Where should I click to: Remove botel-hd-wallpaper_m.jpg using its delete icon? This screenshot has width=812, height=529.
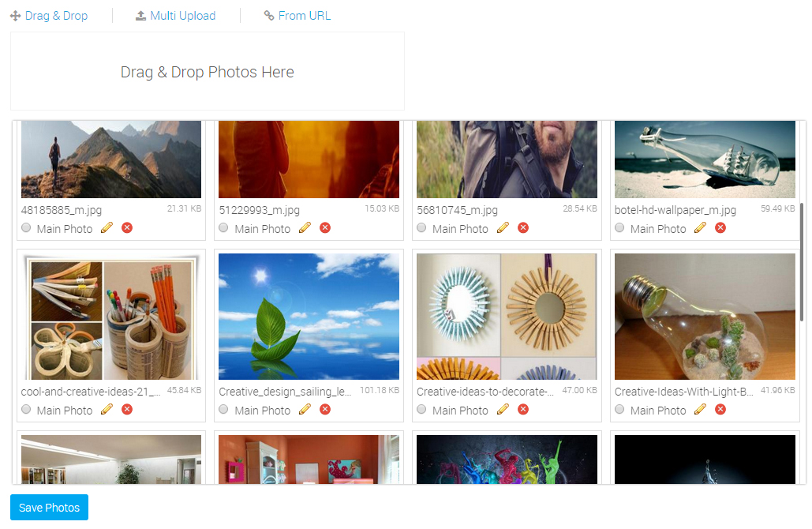tap(720, 227)
